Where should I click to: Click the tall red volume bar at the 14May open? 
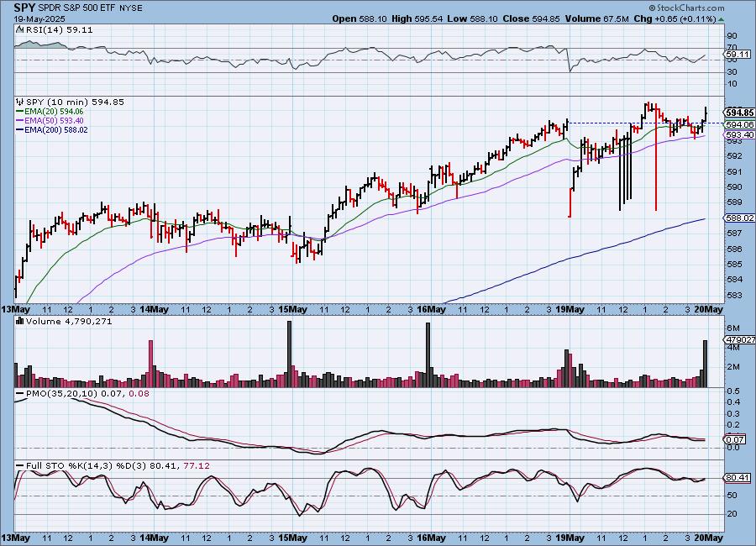[150, 364]
